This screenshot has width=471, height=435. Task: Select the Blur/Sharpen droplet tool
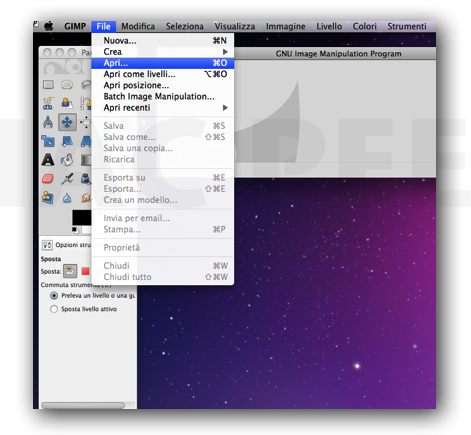tap(67, 198)
